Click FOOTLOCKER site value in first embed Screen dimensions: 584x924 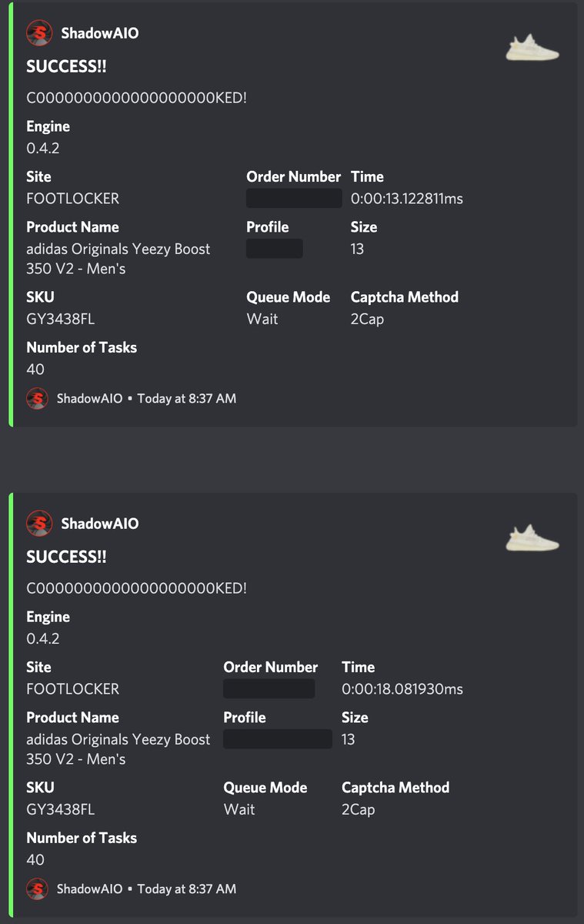(73, 199)
